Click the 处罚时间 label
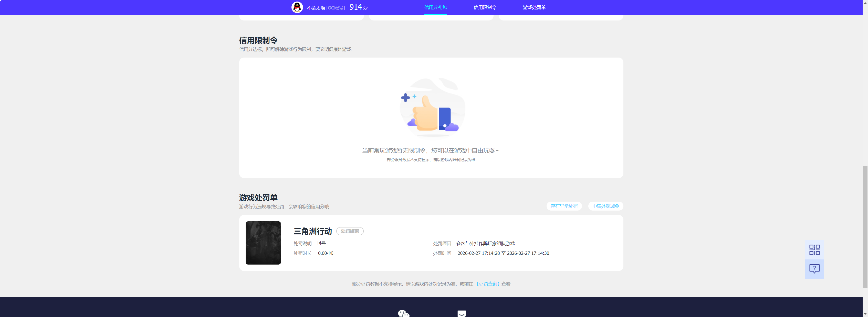 (x=442, y=253)
